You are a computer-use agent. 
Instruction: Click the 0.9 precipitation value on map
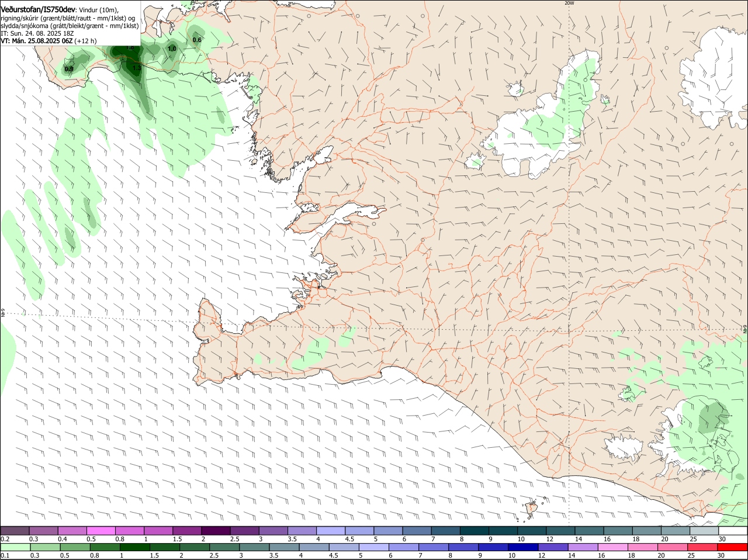coord(69,69)
